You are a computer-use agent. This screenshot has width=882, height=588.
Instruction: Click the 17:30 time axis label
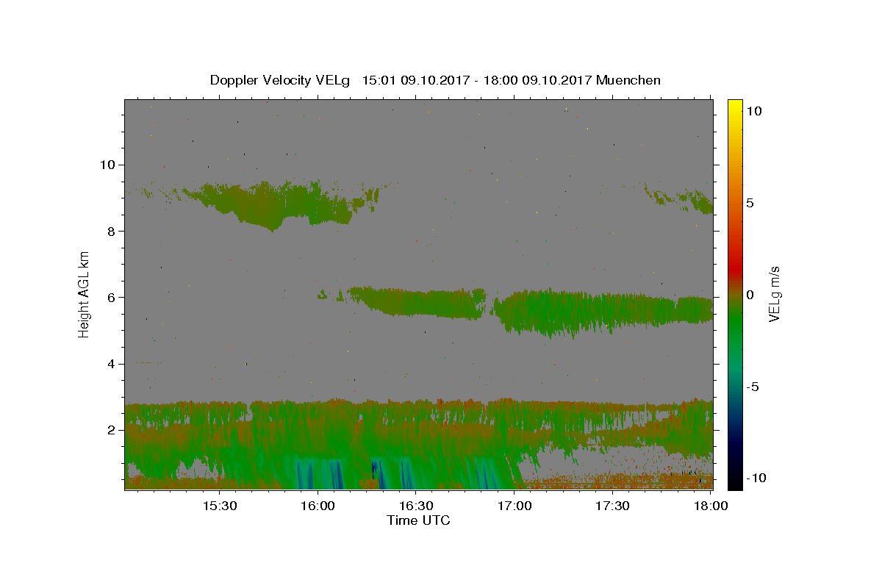(x=613, y=506)
